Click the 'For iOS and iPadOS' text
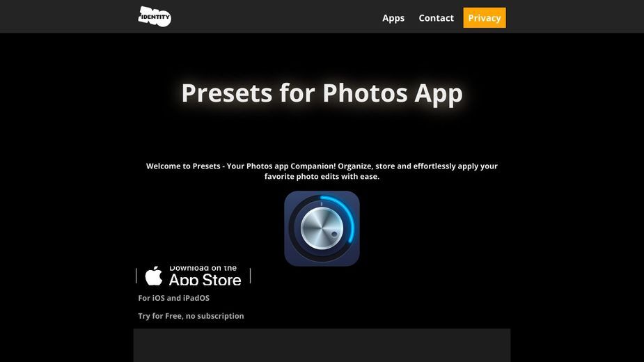 point(174,298)
